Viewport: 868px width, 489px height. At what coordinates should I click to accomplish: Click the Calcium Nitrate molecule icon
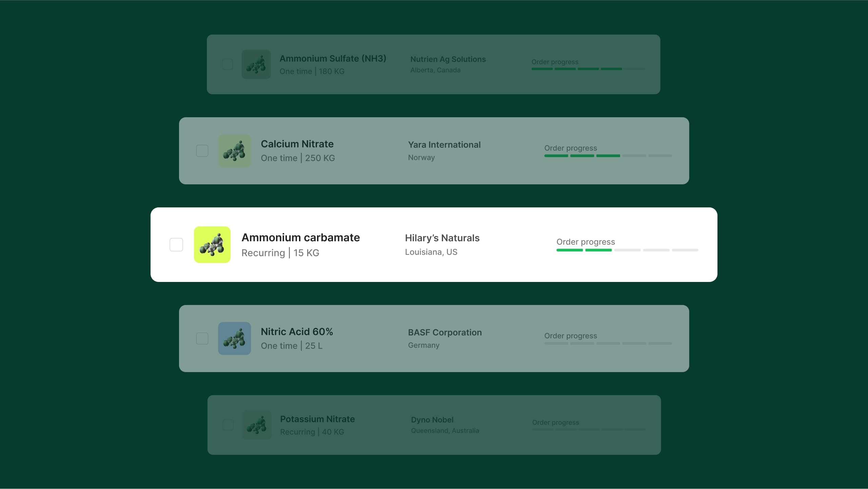pos(235,151)
